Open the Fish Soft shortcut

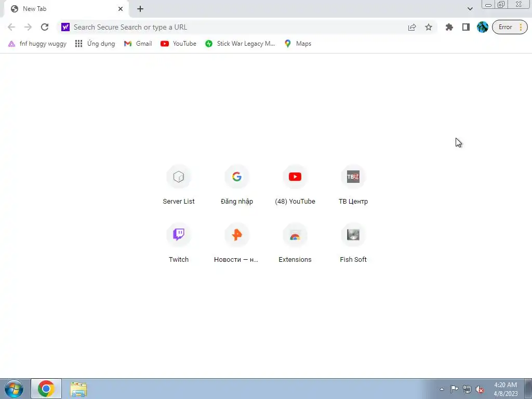tap(353, 243)
